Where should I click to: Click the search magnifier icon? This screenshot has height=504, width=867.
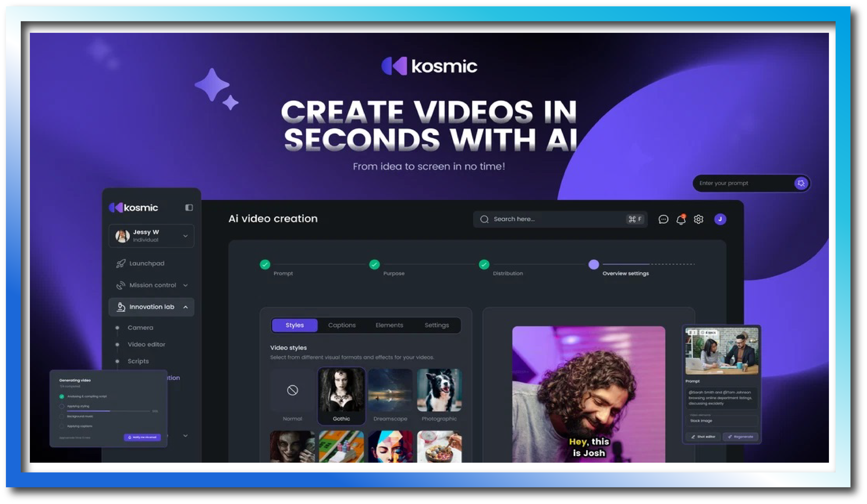(484, 219)
